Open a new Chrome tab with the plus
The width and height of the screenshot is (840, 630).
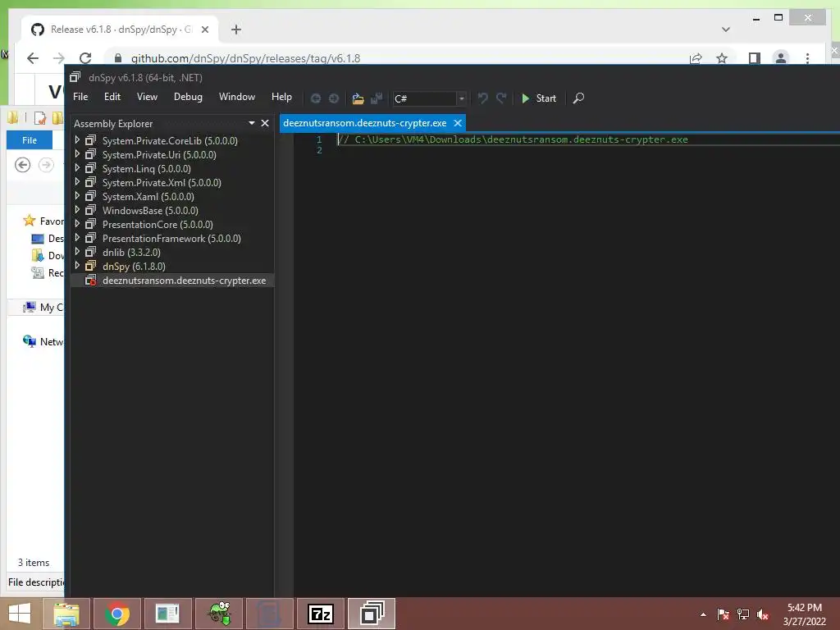coord(236,30)
